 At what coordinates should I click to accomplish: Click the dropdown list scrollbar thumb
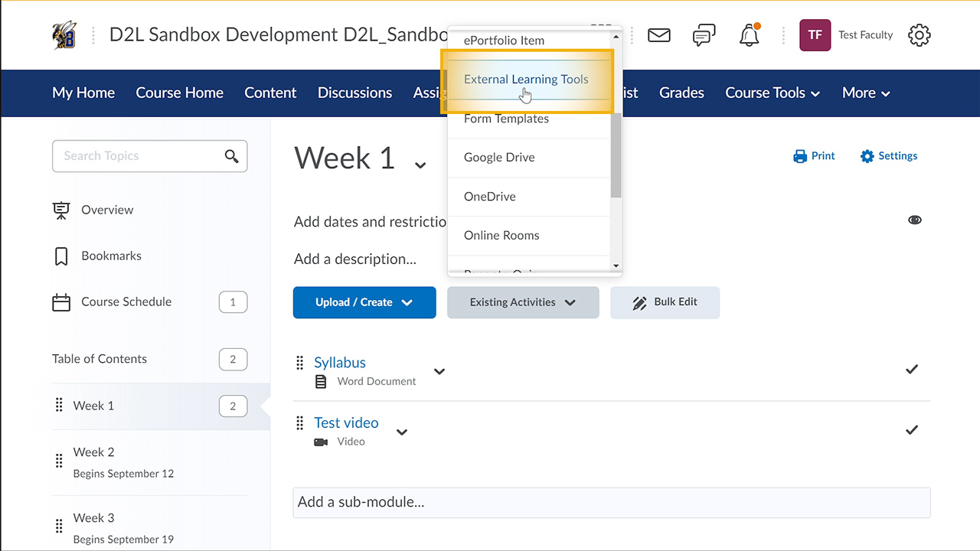click(616, 153)
